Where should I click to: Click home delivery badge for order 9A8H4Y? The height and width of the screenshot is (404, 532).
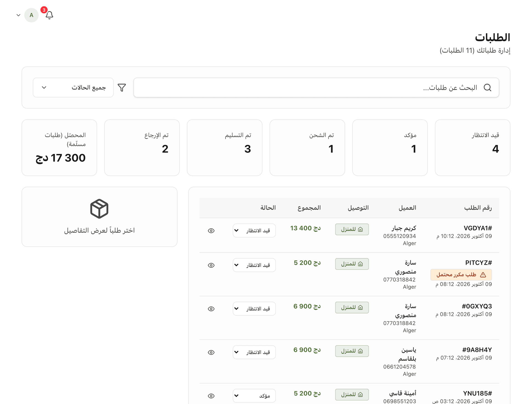(x=352, y=351)
